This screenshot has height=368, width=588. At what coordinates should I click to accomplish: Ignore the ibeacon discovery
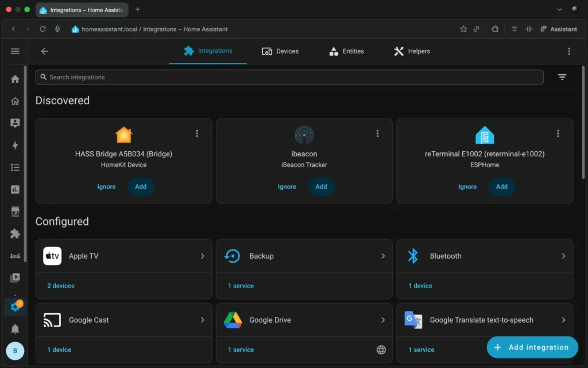coord(287,187)
